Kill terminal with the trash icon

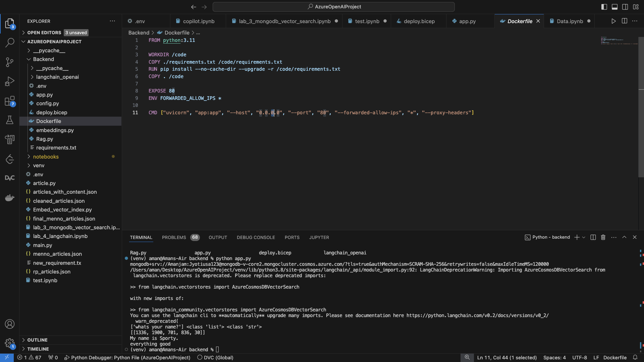click(603, 237)
